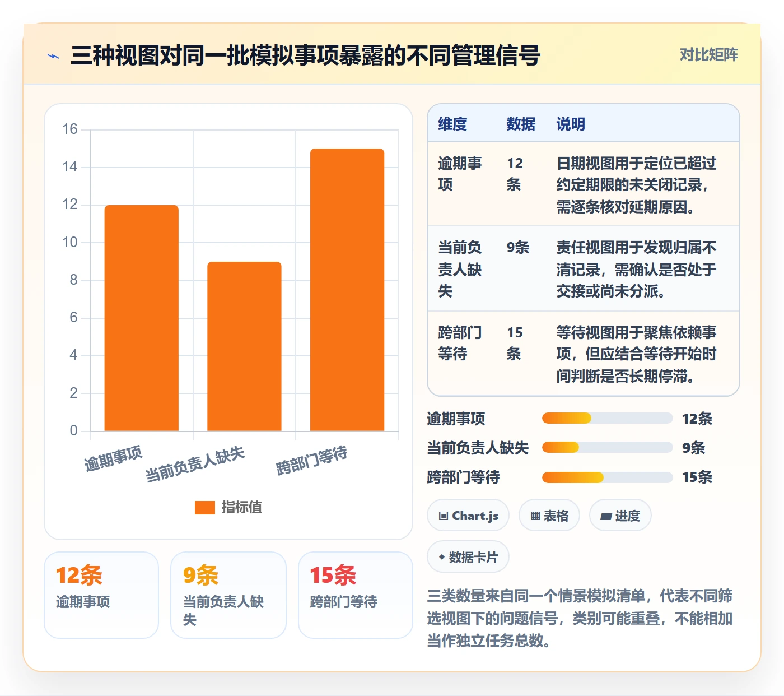Click the 逾期事项 bar in chart
The width and height of the screenshot is (784, 696).
(142, 318)
